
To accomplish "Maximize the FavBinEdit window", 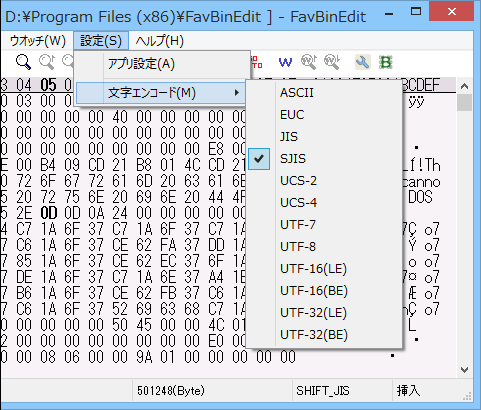I will (416, 12).
